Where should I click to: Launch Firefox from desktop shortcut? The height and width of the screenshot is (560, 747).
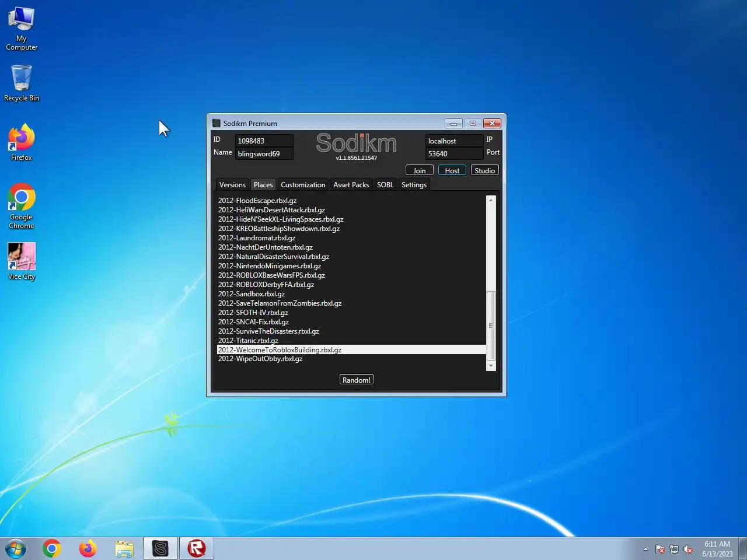pos(22,142)
